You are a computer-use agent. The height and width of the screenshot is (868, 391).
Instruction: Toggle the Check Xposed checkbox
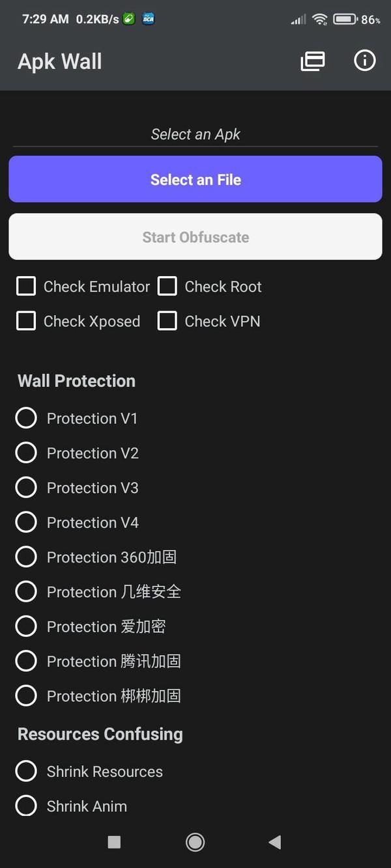click(26, 321)
